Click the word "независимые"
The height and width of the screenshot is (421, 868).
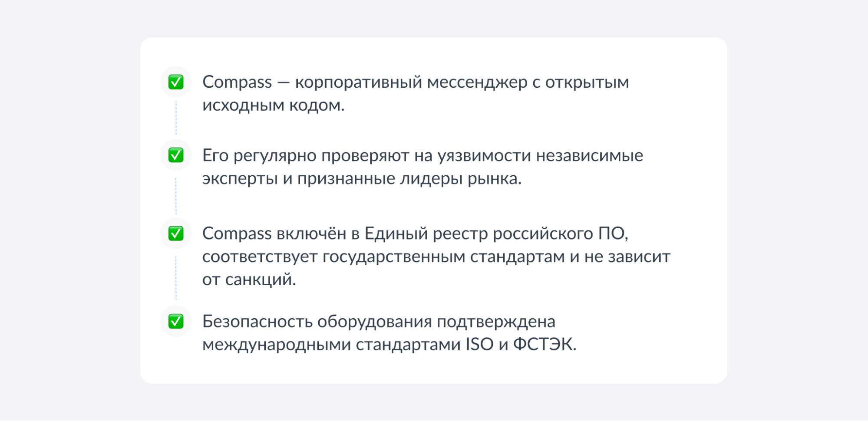589,155
